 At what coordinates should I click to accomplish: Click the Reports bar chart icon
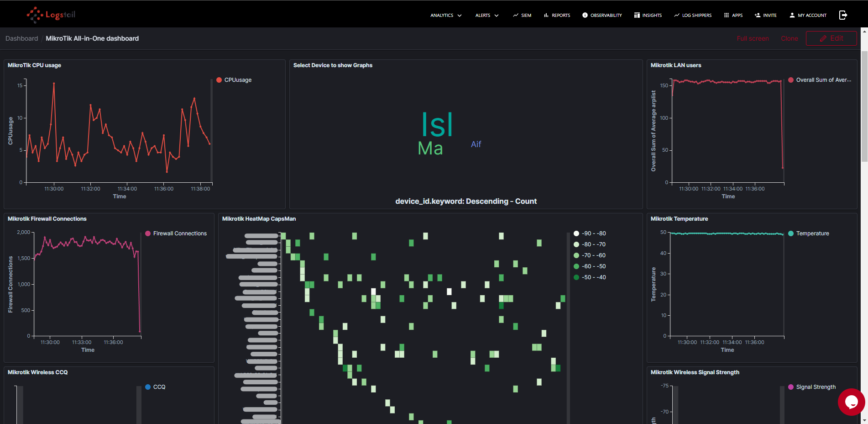tap(546, 15)
